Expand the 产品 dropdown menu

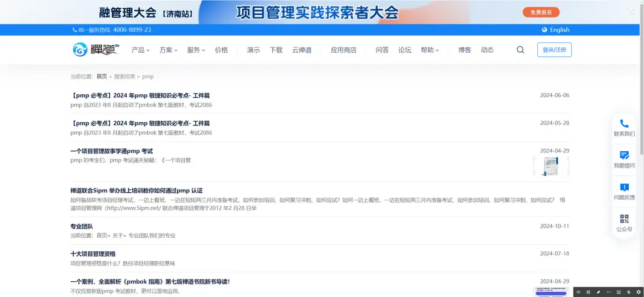pyautogui.click(x=140, y=50)
